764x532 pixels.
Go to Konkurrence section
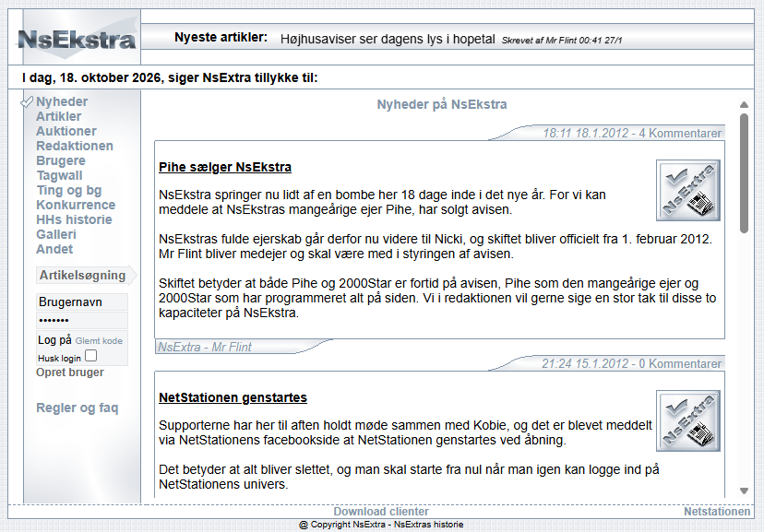pos(76,205)
